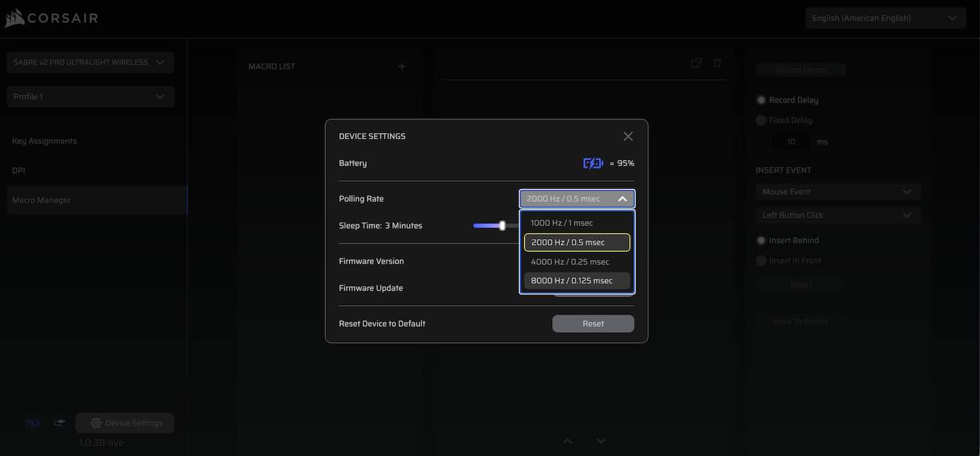Screen dimensions: 980x456
Task: Click the move-down arrow below macro editor
Action: pyautogui.click(x=601, y=441)
